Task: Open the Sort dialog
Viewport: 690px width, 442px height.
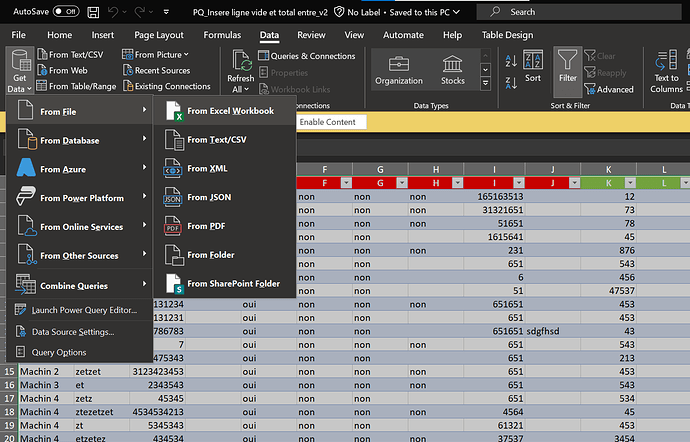Action: click(533, 66)
